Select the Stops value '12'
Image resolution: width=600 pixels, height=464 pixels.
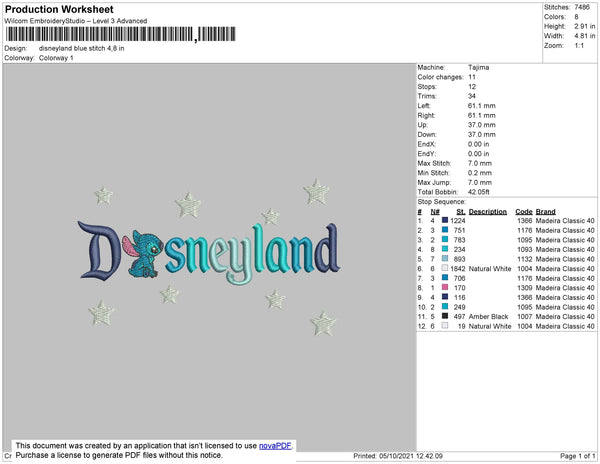coord(472,86)
